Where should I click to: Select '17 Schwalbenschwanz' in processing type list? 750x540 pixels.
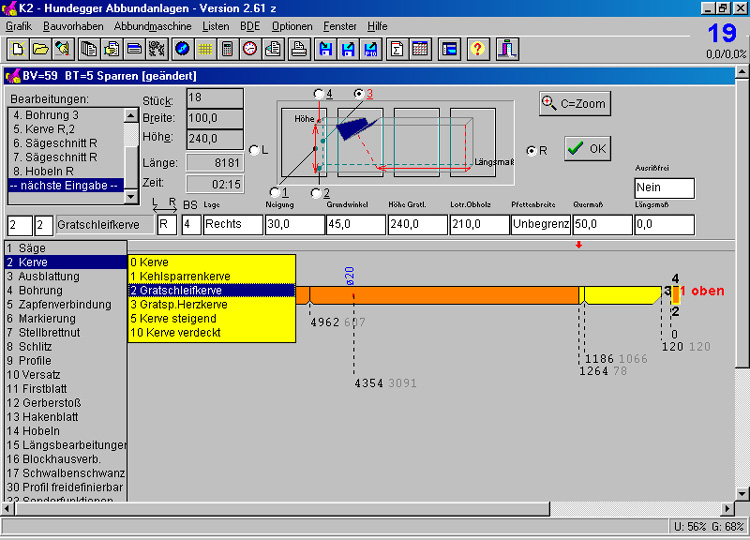point(66,473)
